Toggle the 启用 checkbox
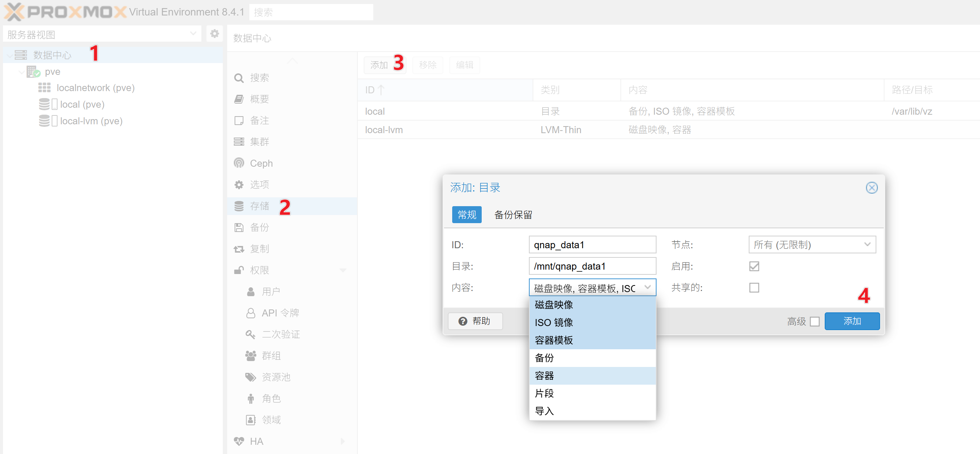The width and height of the screenshot is (980, 454). [754, 266]
